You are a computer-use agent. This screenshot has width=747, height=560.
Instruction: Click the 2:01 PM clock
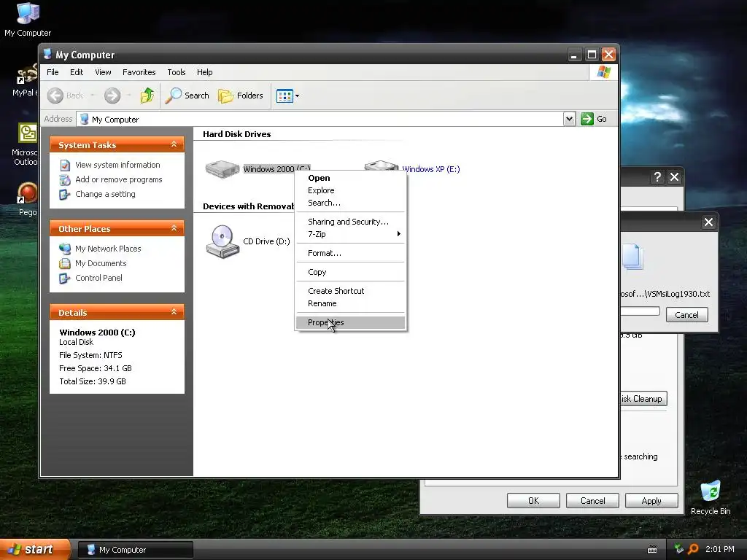[x=720, y=550]
